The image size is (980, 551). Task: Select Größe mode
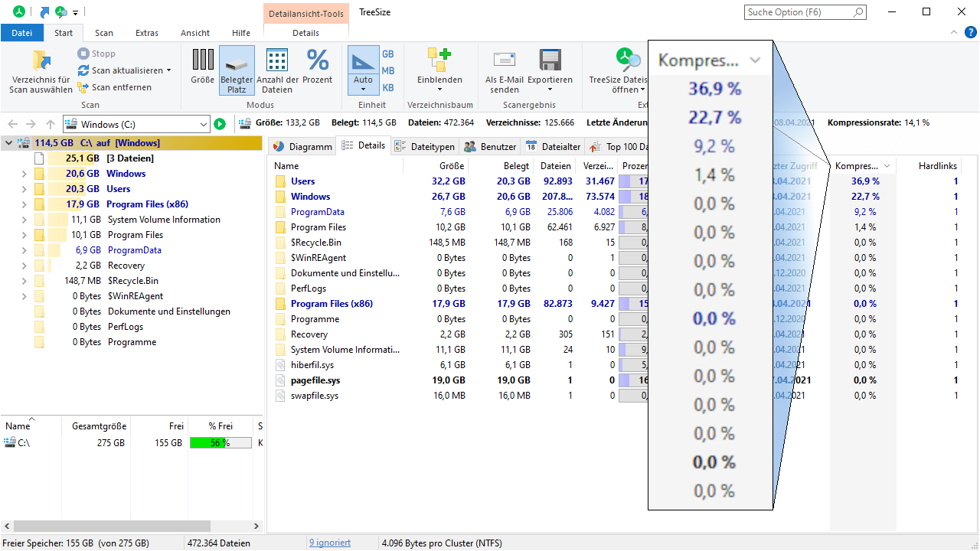(x=202, y=67)
